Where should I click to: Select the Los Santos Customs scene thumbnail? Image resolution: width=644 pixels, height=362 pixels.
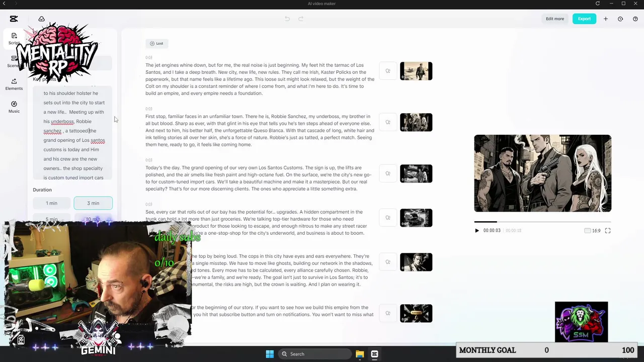[416, 173]
